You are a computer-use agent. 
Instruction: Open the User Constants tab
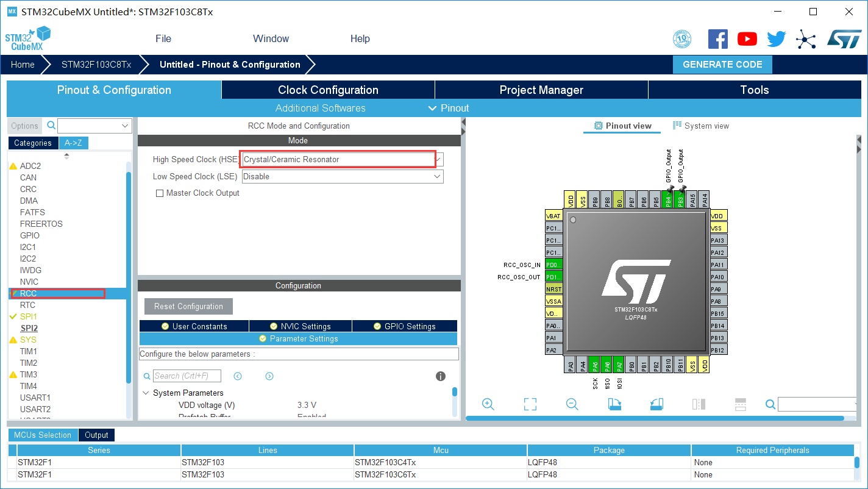(194, 326)
